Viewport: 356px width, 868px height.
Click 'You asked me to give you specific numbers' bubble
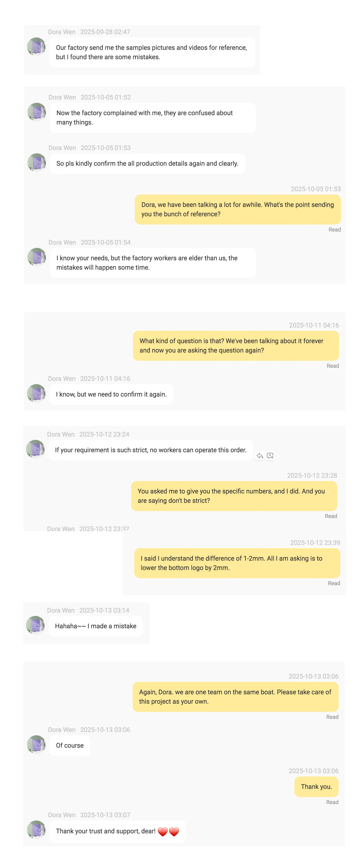(x=234, y=496)
